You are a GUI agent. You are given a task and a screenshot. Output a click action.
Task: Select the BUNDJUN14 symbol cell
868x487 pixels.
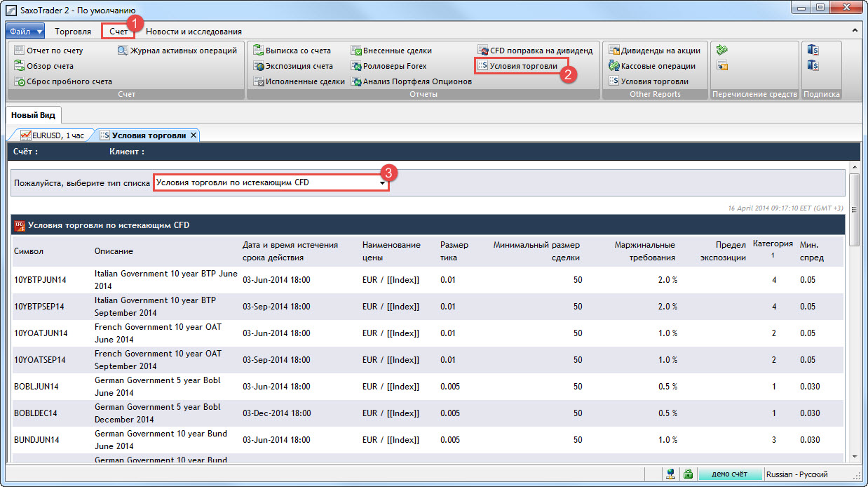36,440
